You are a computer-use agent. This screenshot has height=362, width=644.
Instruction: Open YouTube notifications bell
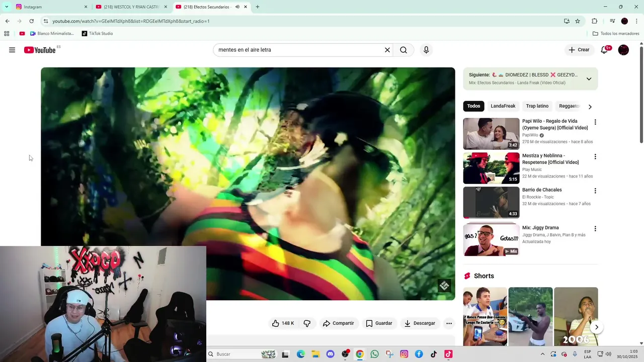(605, 50)
